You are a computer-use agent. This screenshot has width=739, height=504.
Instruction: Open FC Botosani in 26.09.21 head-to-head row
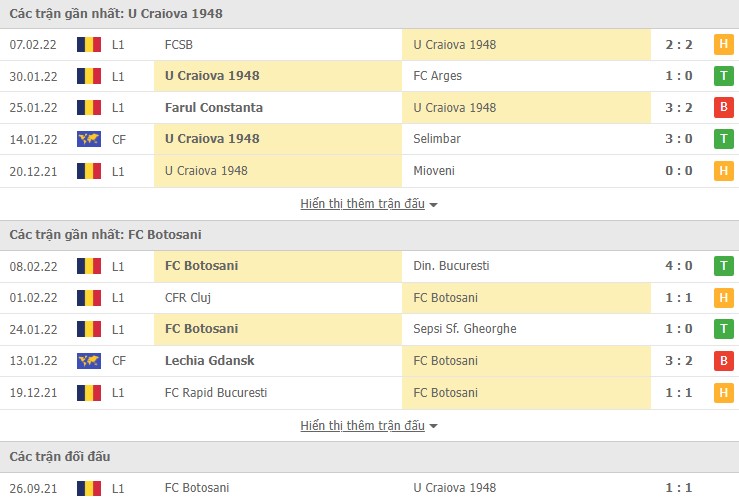[x=197, y=488]
